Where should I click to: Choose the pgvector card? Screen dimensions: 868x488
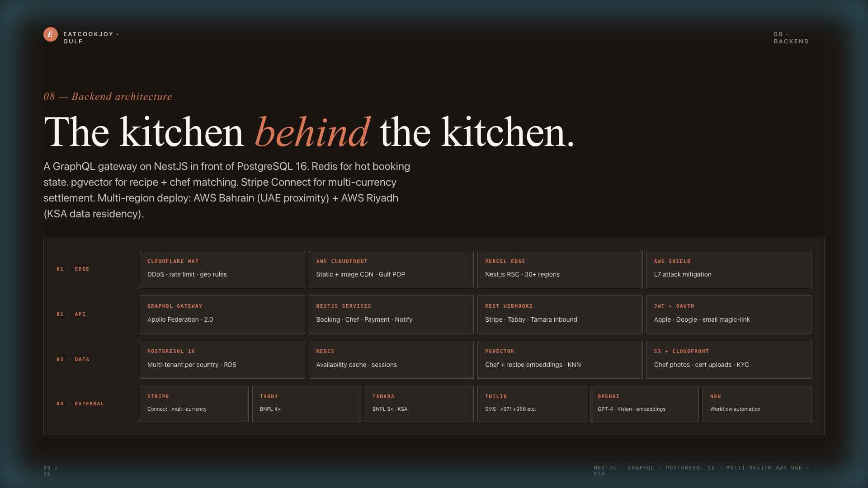tap(560, 360)
